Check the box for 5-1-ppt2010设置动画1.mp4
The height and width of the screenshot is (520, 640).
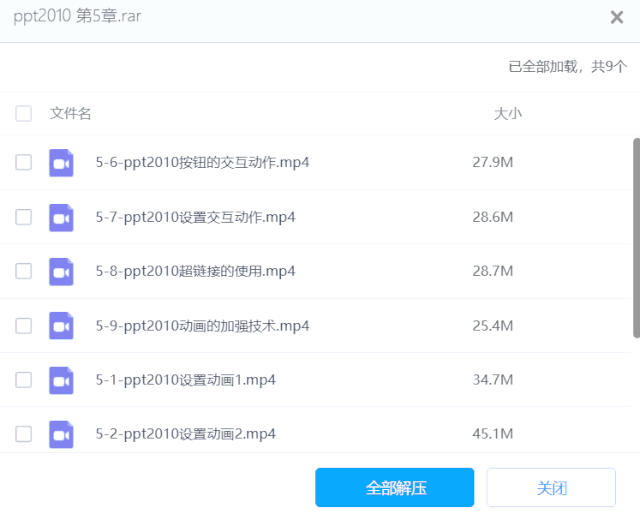[24, 380]
